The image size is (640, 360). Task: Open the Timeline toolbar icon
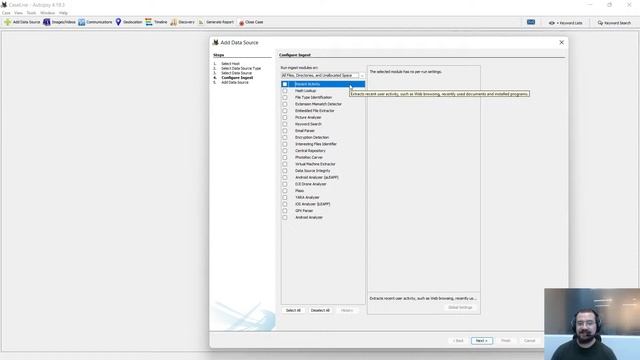(149, 22)
